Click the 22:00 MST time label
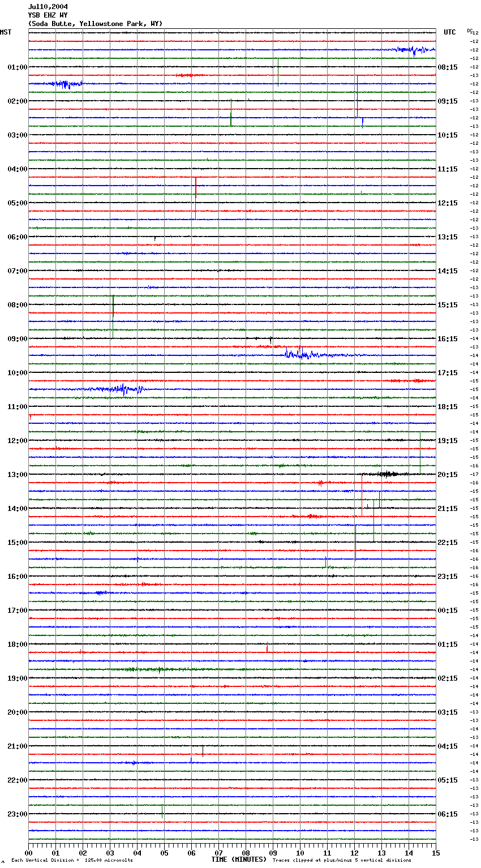This screenshot has height=868, width=481. click(18, 780)
